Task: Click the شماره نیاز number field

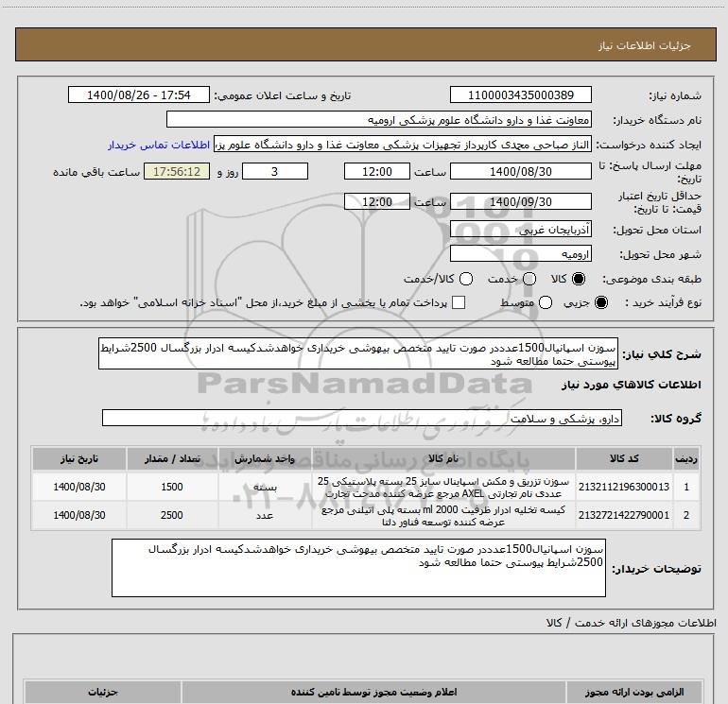Action: point(521,95)
